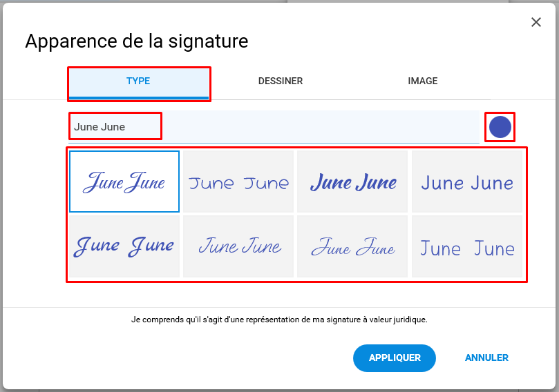Choose the first cursive signature style
The height and width of the screenshot is (392, 559).
point(124,182)
